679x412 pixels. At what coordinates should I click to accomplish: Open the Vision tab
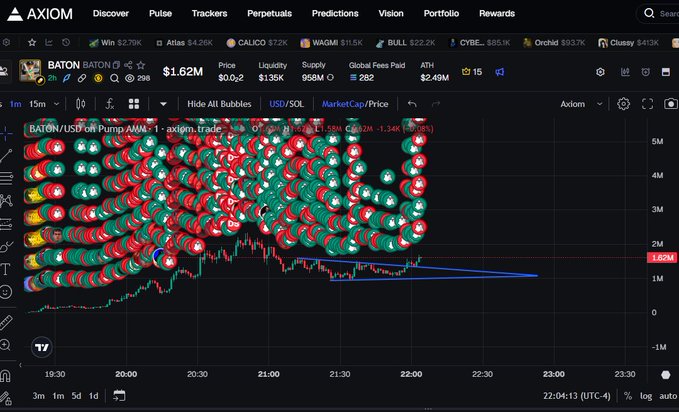point(391,13)
